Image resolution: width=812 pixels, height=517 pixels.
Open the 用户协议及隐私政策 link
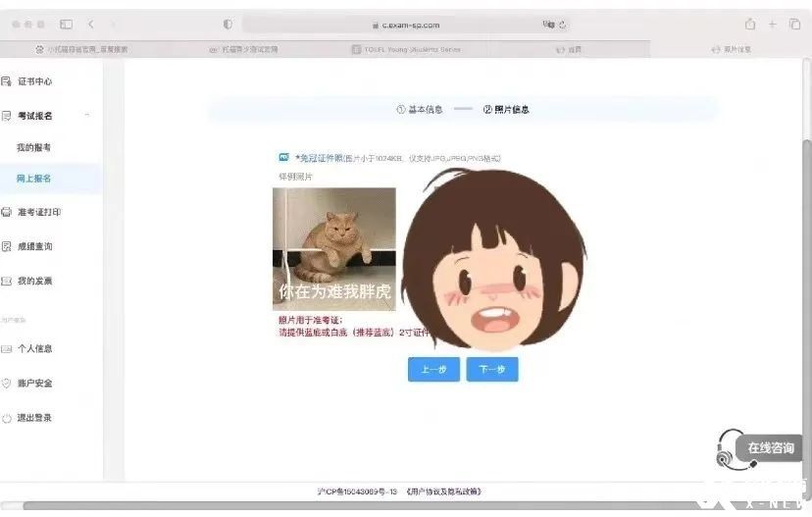pos(444,491)
